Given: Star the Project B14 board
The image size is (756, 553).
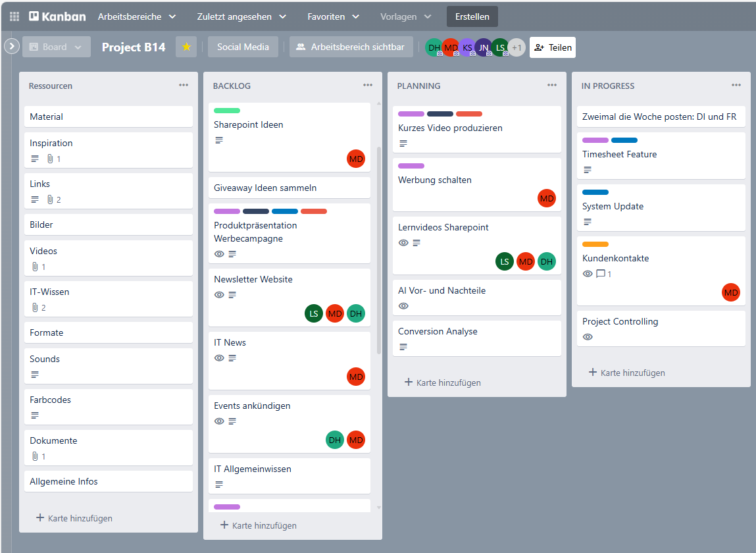Looking at the screenshot, I should pos(186,47).
